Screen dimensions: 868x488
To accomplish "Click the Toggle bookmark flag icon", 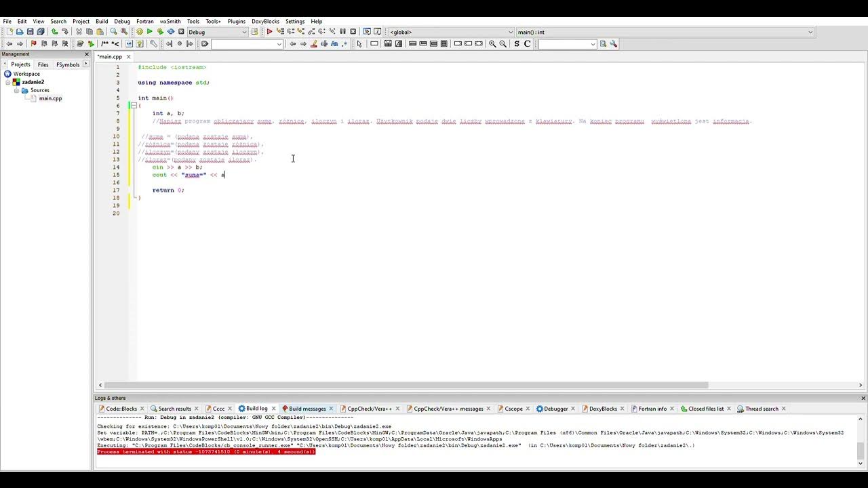I will click(33, 44).
